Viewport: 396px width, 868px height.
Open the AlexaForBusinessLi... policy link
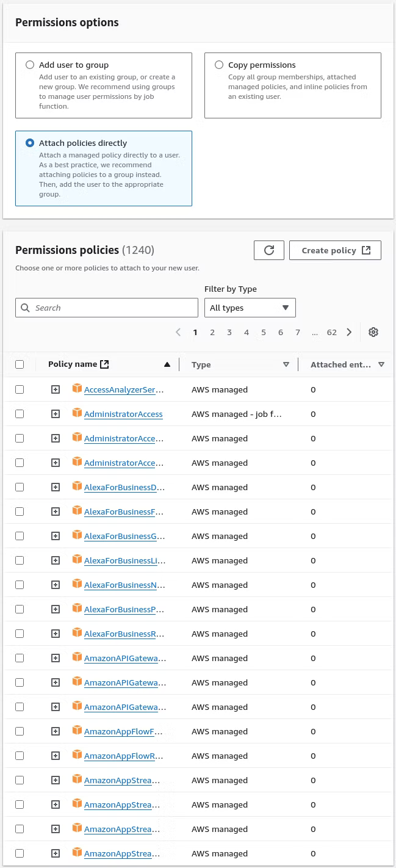click(125, 560)
